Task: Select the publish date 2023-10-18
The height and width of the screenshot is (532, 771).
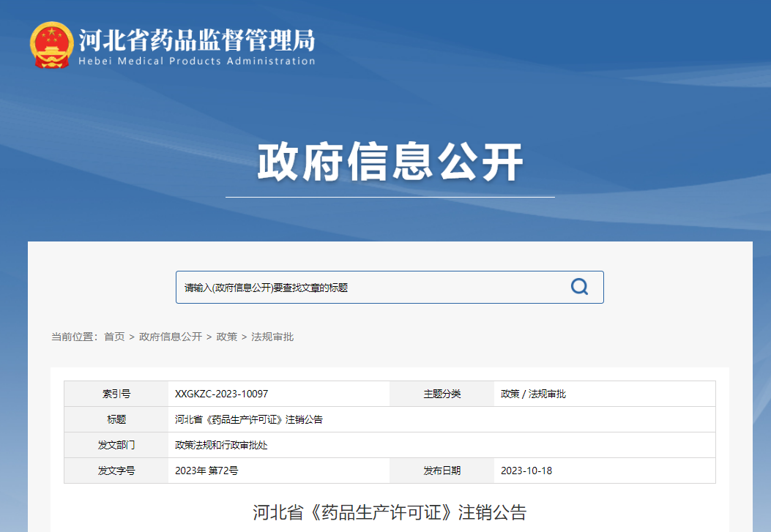Action: coord(526,471)
